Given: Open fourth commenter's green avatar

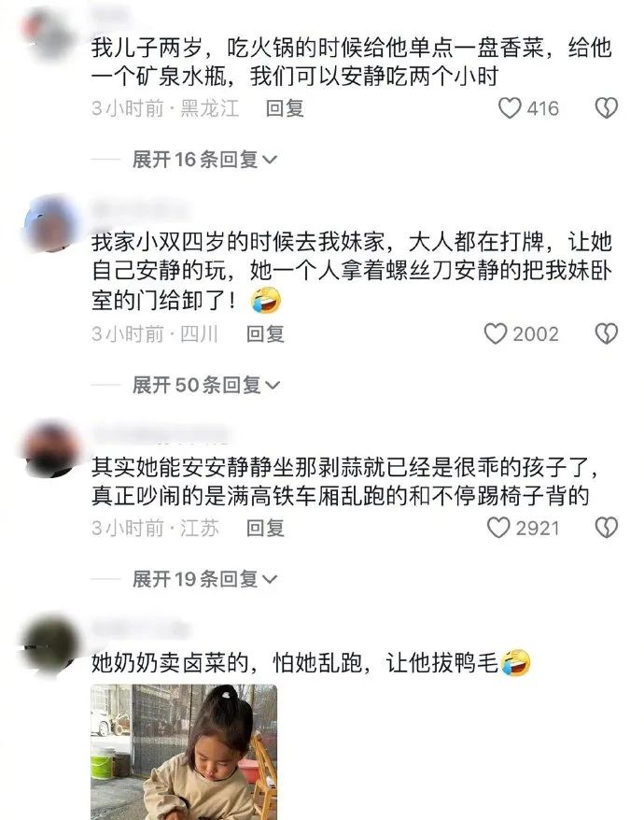Looking at the screenshot, I should (50, 645).
